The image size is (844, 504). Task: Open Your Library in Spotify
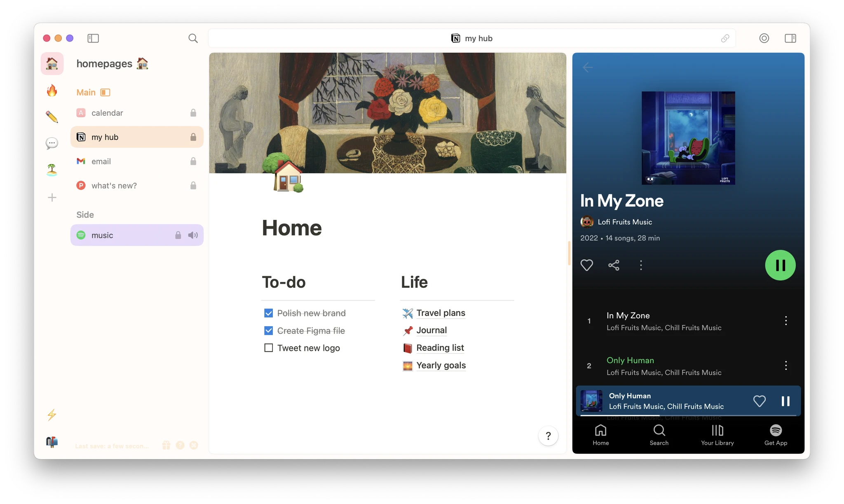(x=717, y=435)
